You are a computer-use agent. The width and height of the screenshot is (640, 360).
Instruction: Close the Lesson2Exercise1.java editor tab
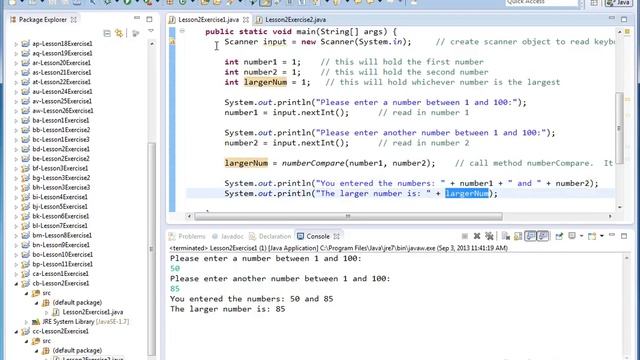[246, 20]
